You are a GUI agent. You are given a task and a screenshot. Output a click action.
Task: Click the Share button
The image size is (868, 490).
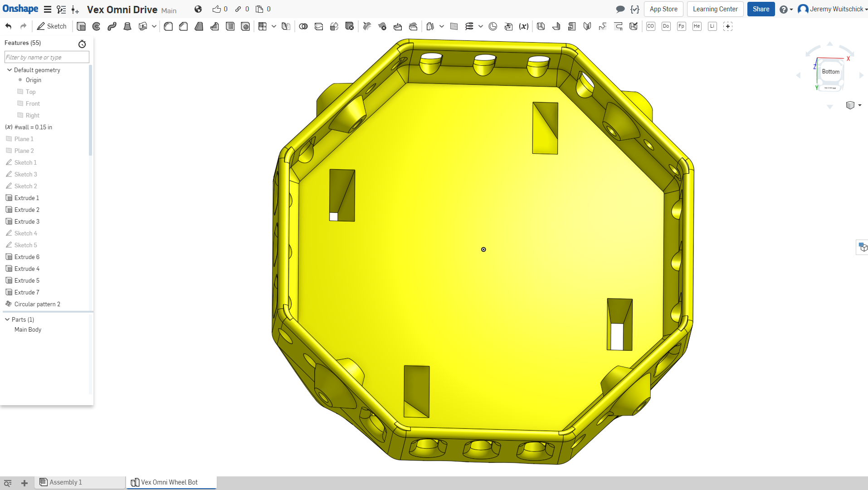[761, 9]
